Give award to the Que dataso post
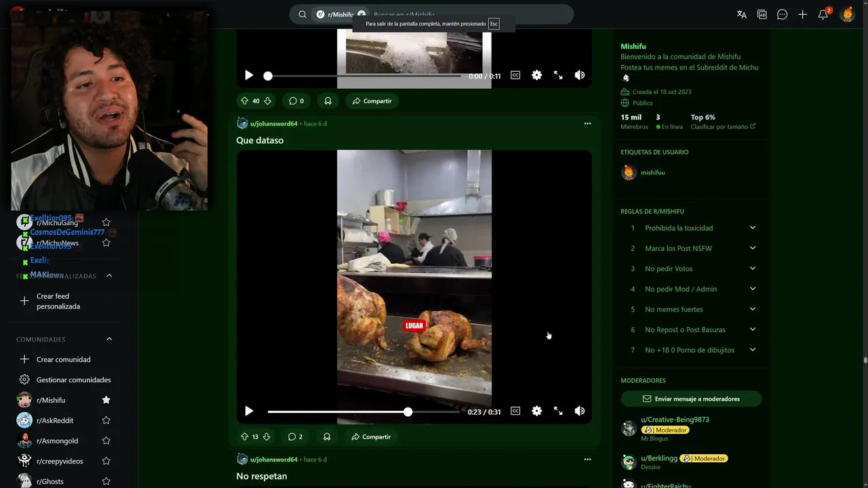This screenshot has width=868, height=488. (327, 436)
